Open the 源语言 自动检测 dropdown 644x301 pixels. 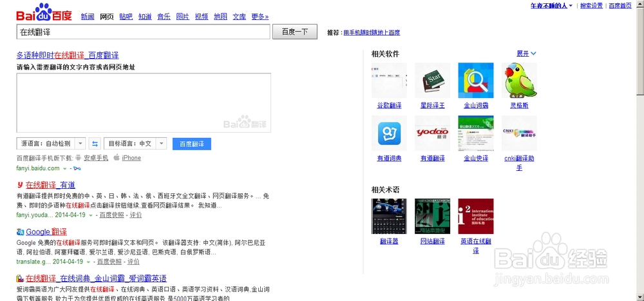(51, 144)
